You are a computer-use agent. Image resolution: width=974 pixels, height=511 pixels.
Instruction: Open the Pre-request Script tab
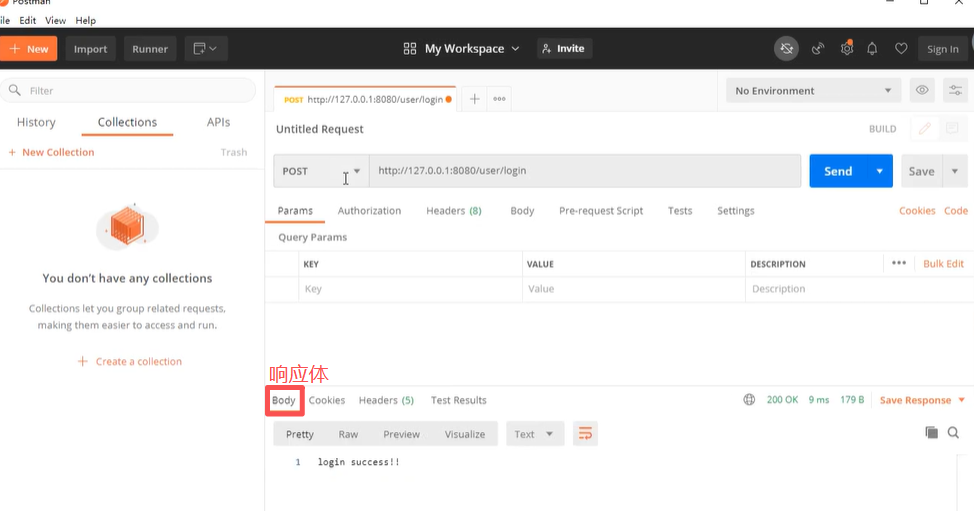point(601,210)
